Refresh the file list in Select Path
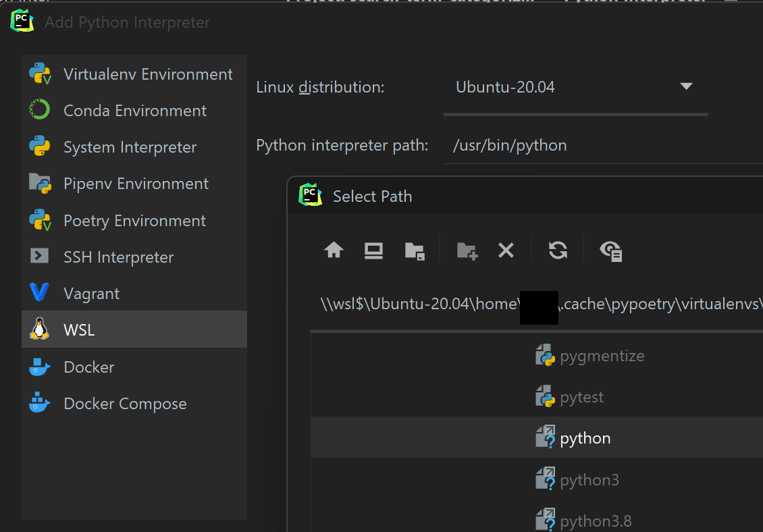 pos(558,250)
